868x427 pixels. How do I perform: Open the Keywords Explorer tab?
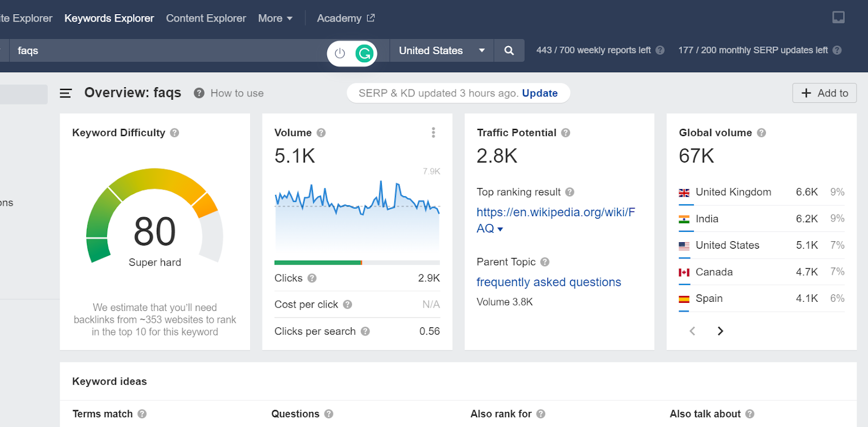pos(109,18)
